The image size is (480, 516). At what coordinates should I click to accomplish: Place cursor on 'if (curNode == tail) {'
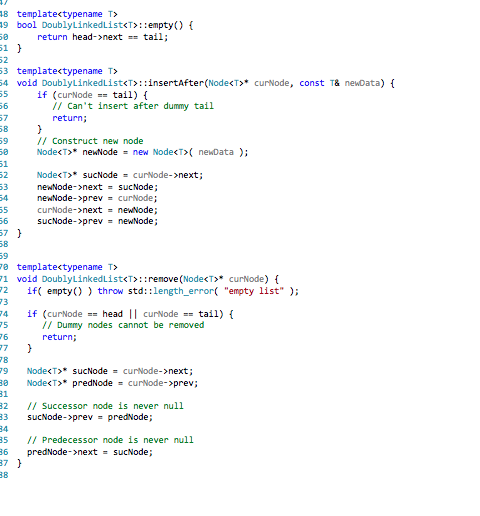coord(92,95)
